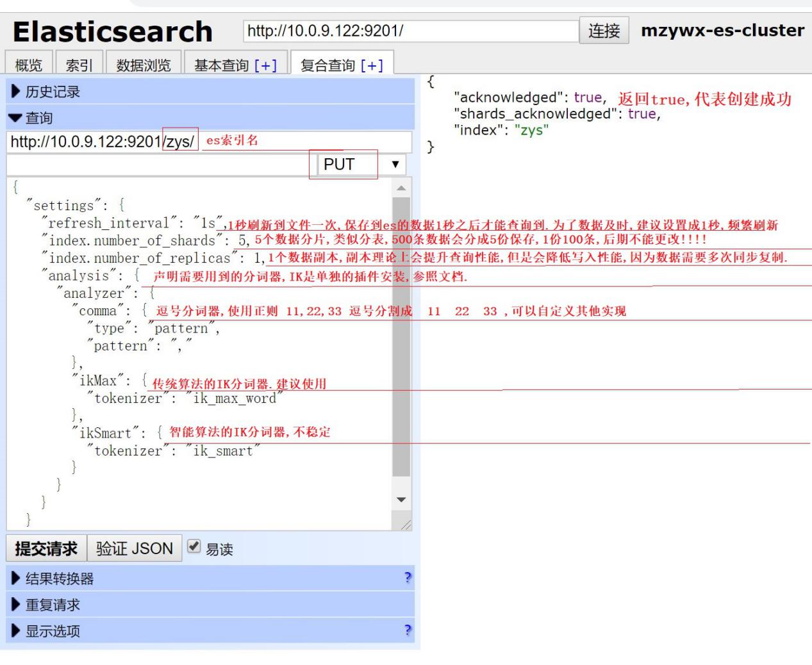This screenshot has height=665, width=812.
Task: Switch to the 索引 tab
Action: point(79,65)
